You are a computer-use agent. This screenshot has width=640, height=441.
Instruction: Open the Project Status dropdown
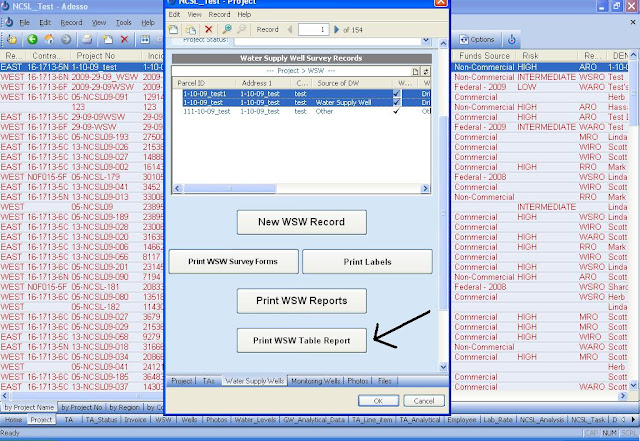click(x=426, y=40)
